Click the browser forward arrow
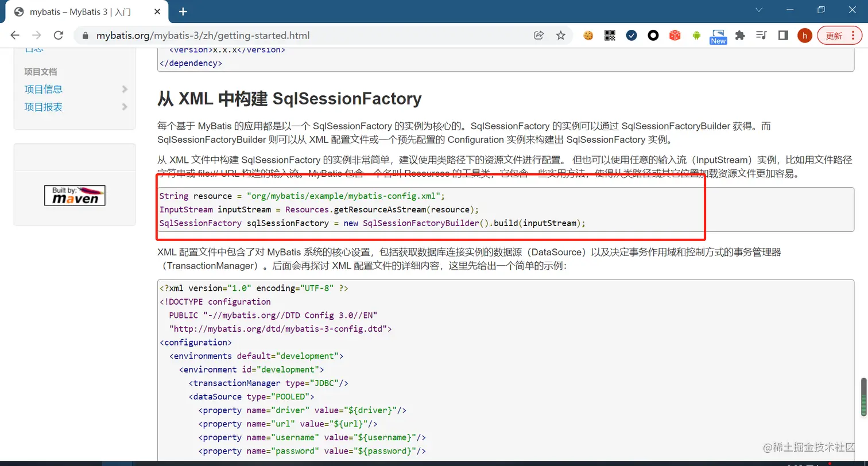The image size is (868, 466). 36,35
